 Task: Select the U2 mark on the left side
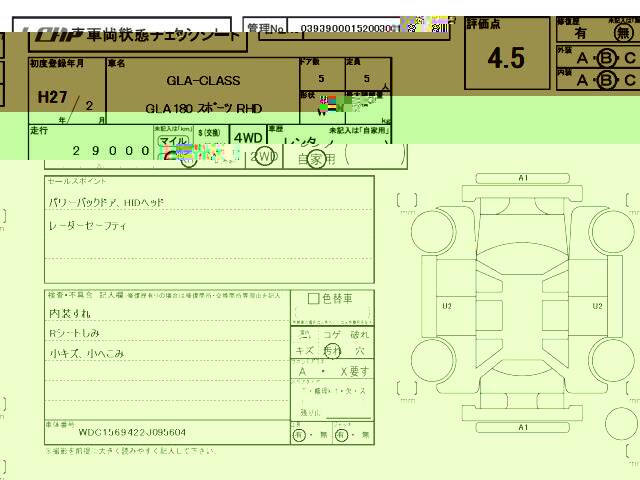click(x=447, y=306)
